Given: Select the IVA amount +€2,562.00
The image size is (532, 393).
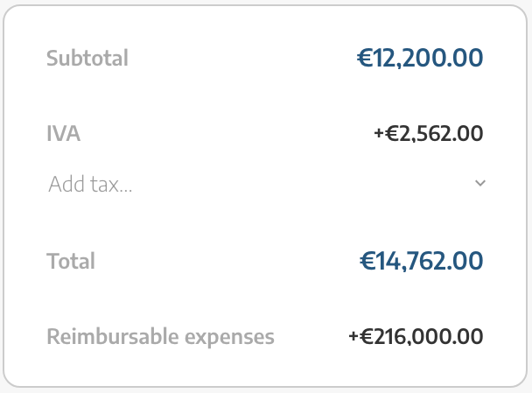Looking at the screenshot, I should 428,133.
